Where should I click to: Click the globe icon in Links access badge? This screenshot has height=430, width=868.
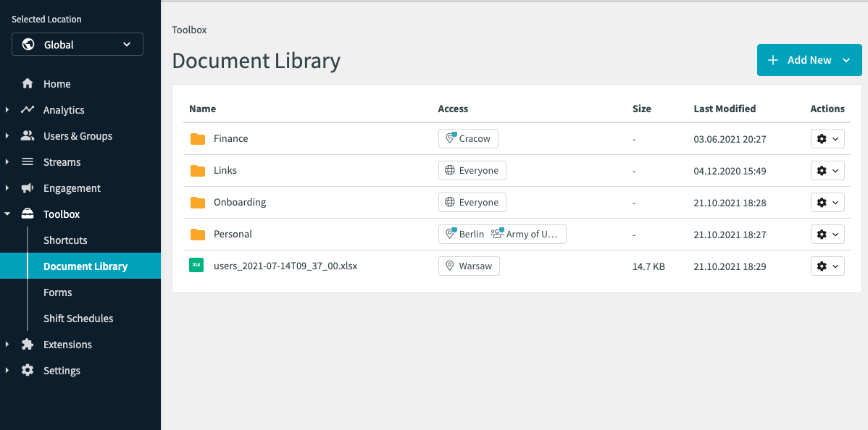pyautogui.click(x=450, y=170)
